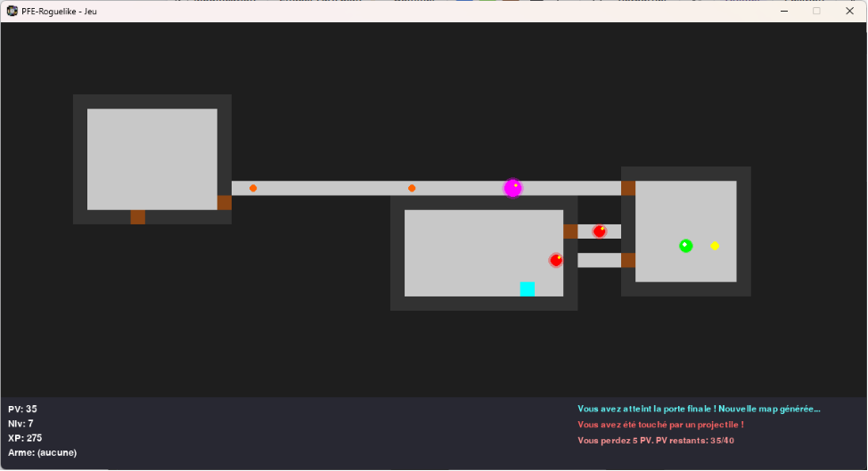This screenshot has height=471, width=868.
Task: Click the PFE-Roguelike - Jeu window title
Action: (x=59, y=11)
